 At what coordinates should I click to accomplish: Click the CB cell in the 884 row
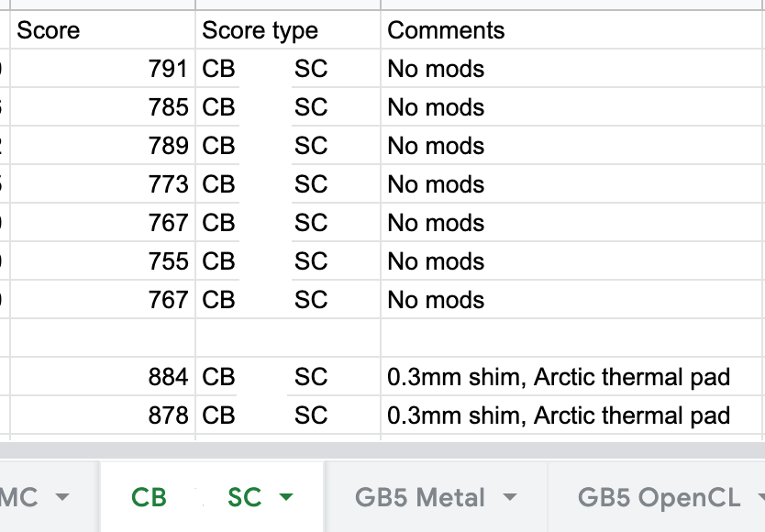point(219,377)
